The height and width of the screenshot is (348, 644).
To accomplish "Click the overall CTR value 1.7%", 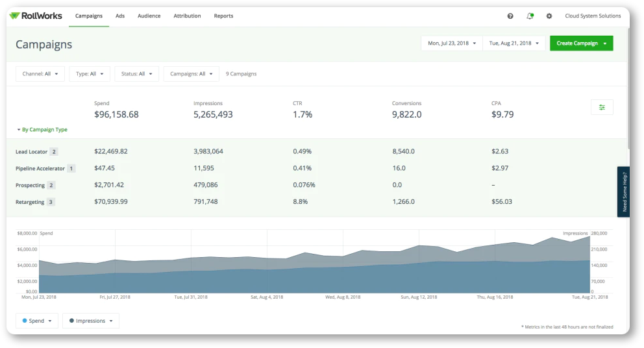I will [303, 115].
